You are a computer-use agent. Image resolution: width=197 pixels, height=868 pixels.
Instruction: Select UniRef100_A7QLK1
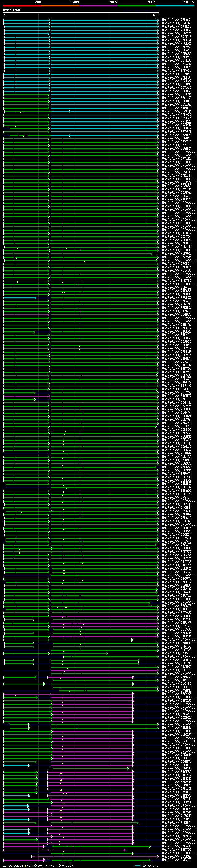click(x=176, y=43)
